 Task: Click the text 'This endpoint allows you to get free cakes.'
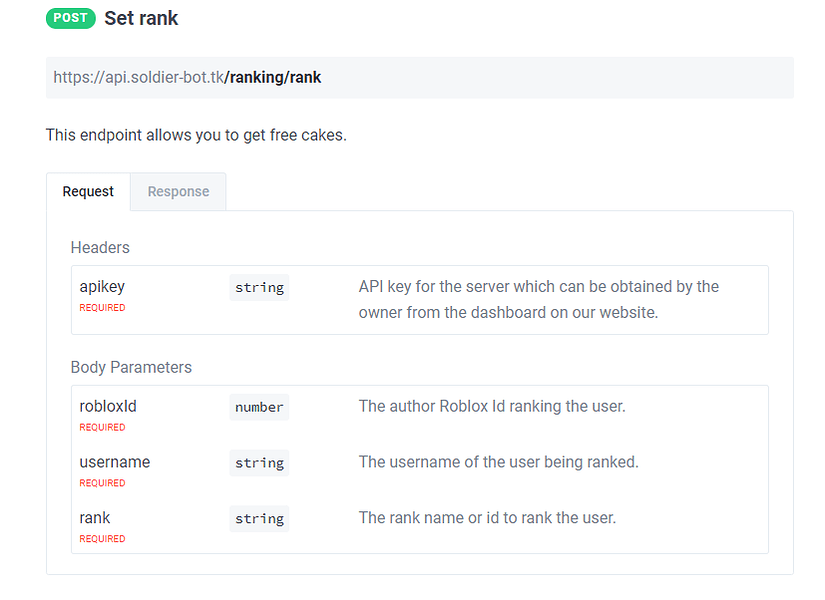pos(196,135)
